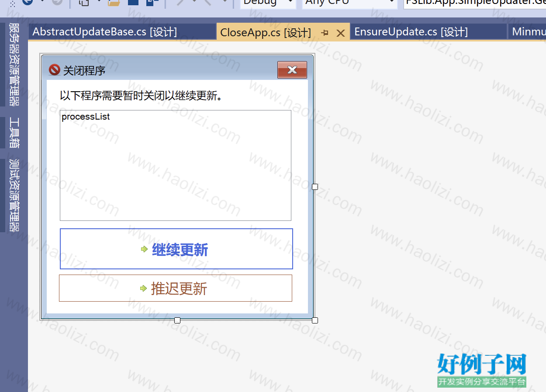Open the 测试资源管理器 side panel
546x392 pixels.
tap(14, 195)
